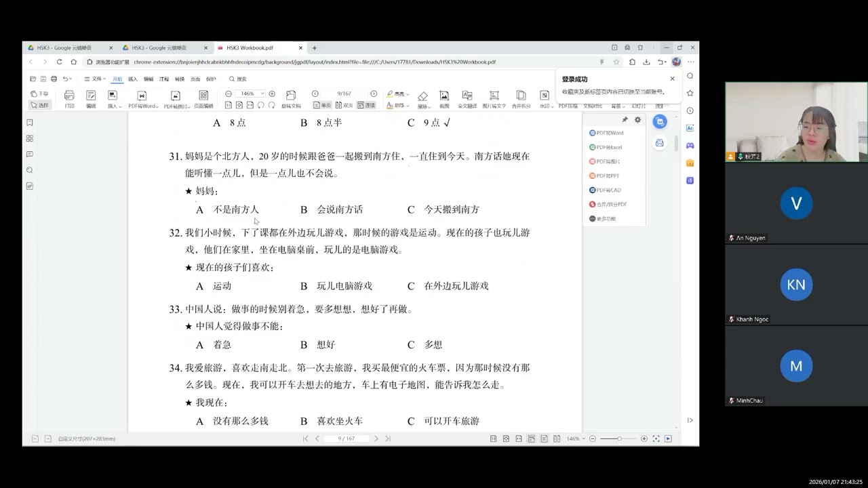Image resolution: width=868 pixels, height=488 pixels.
Task: Click PDF转图片 in side panel
Action: click(604, 161)
